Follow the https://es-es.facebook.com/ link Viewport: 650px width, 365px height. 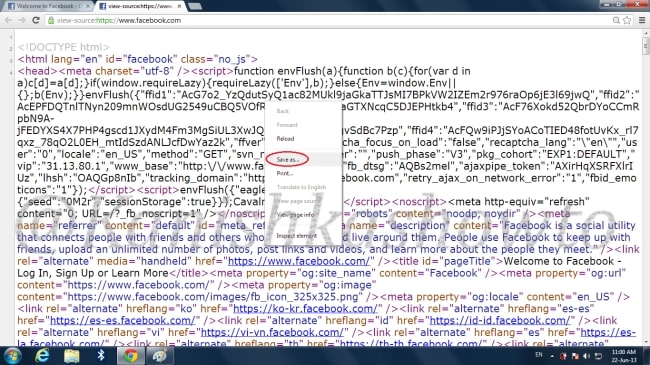122,321
